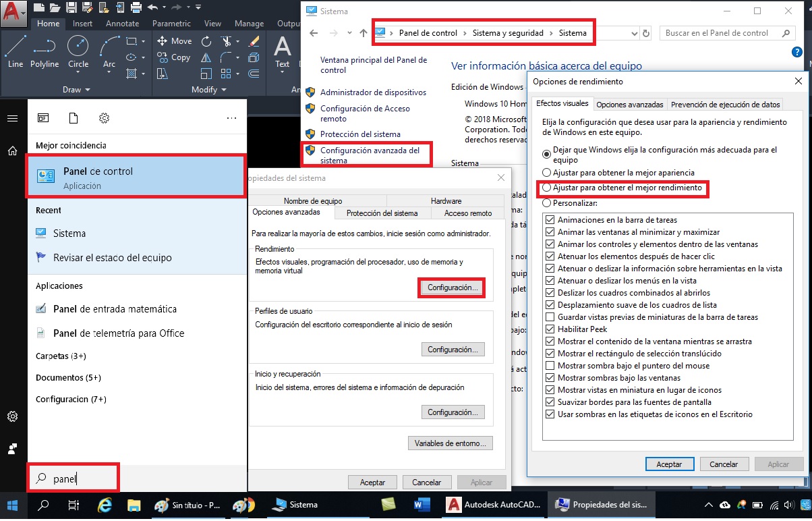
Task: Expand the Draw panel dropdown
Action: 87,89
